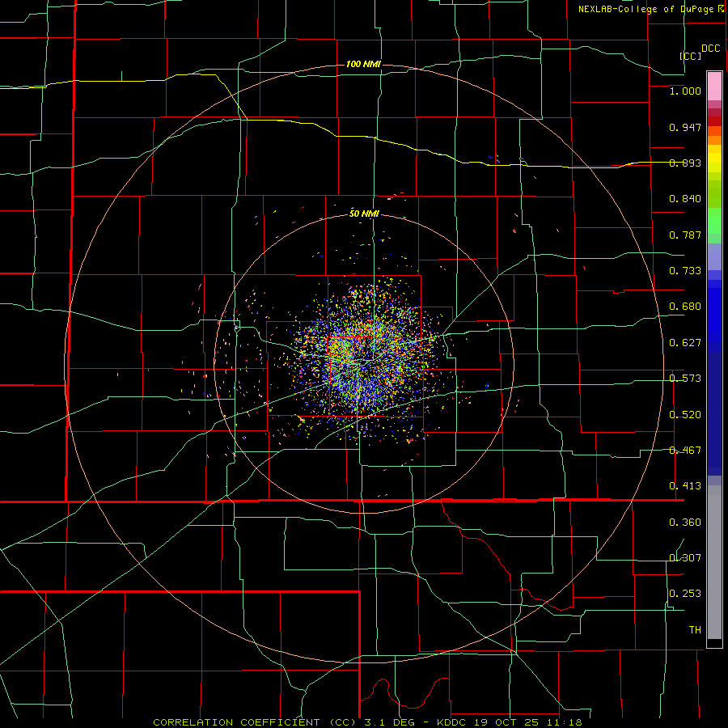Click the 0.413 color scale value

(x=685, y=486)
